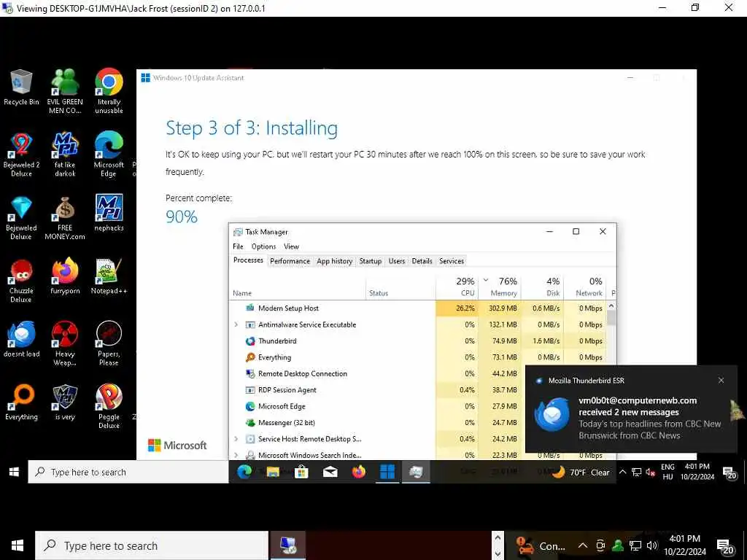
Task: Select the Thunderbird process row
Action: [418, 341]
